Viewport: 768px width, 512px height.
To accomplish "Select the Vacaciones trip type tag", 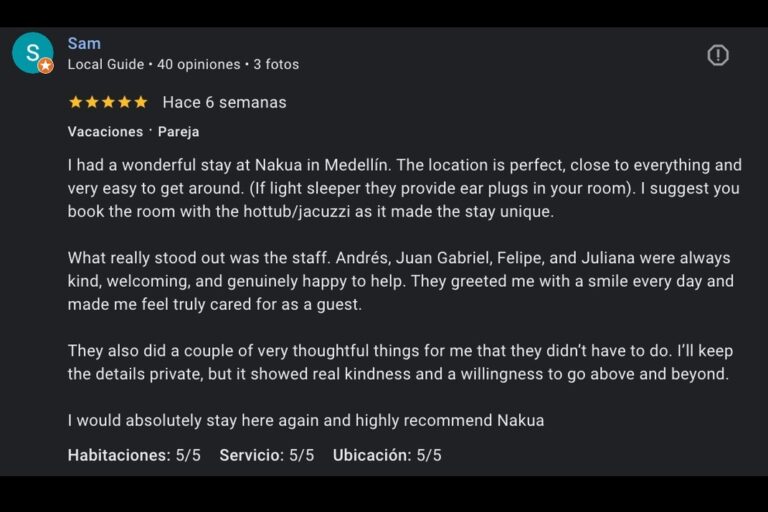I will pos(105,131).
